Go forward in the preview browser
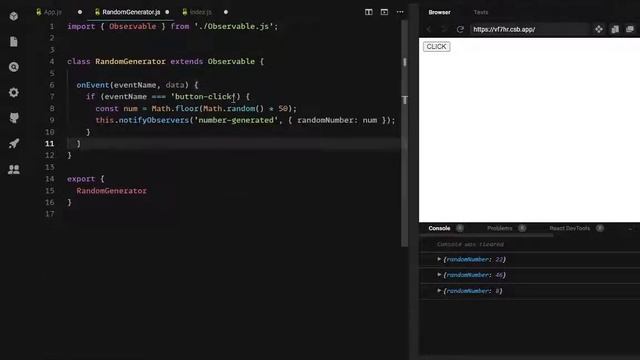 [444, 29]
